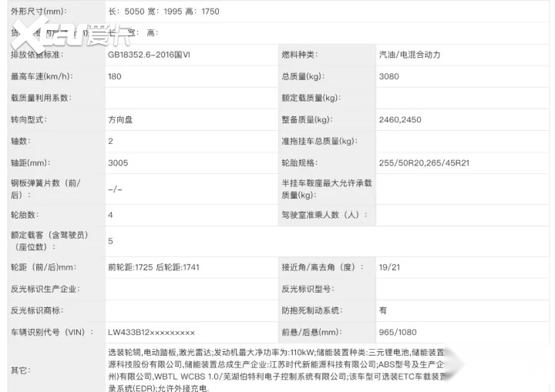Select the 方向盘 steering type value

[x=121, y=120]
